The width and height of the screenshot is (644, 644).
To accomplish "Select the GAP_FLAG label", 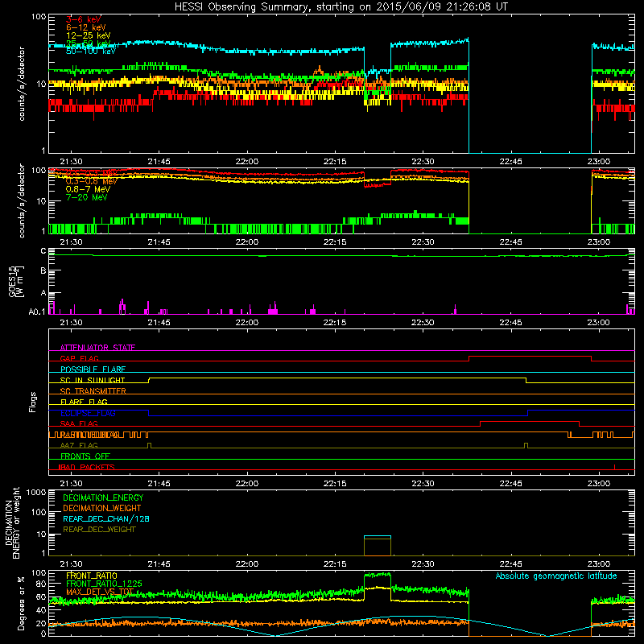I will pyautogui.click(x=79, y=358).
